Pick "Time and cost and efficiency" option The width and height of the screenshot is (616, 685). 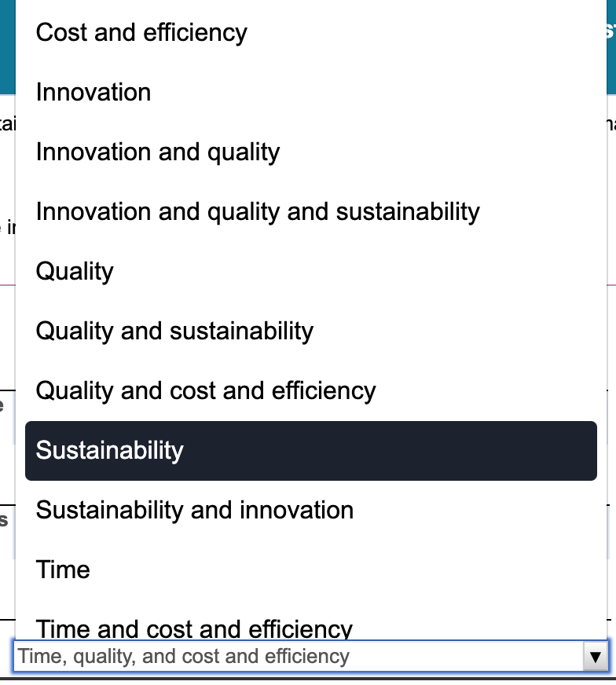(194, 628)
